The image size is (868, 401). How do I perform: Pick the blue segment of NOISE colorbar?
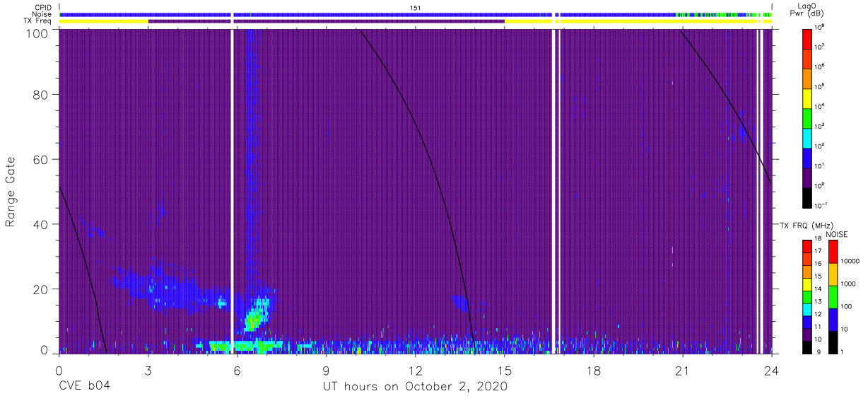pyautogui.click(x=833, y=319)
